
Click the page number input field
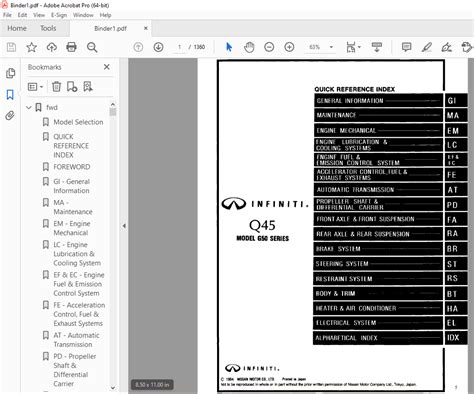click(179, 47)
